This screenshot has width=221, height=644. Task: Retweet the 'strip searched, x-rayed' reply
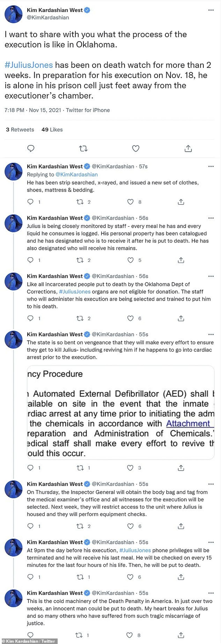[80, 202]
